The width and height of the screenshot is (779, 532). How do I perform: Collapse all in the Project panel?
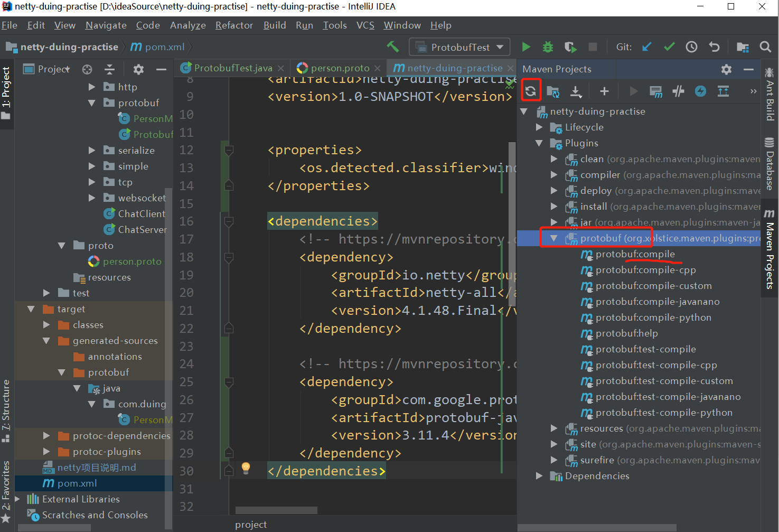point(109,69)
